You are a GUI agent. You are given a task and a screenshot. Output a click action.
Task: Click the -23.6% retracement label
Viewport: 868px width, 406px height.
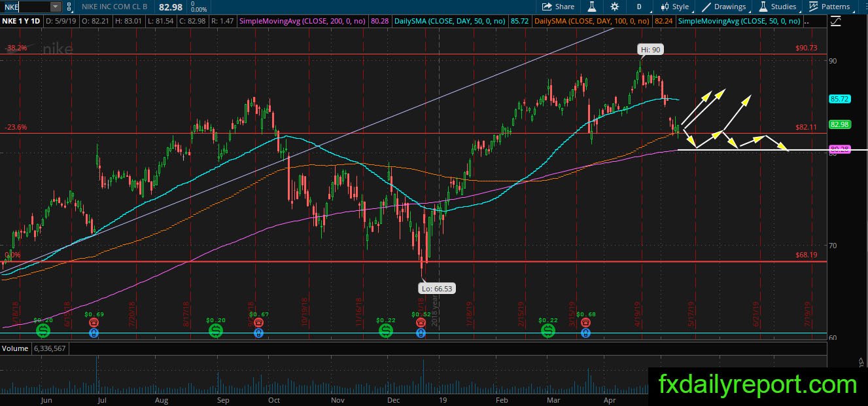click(16, 128)
